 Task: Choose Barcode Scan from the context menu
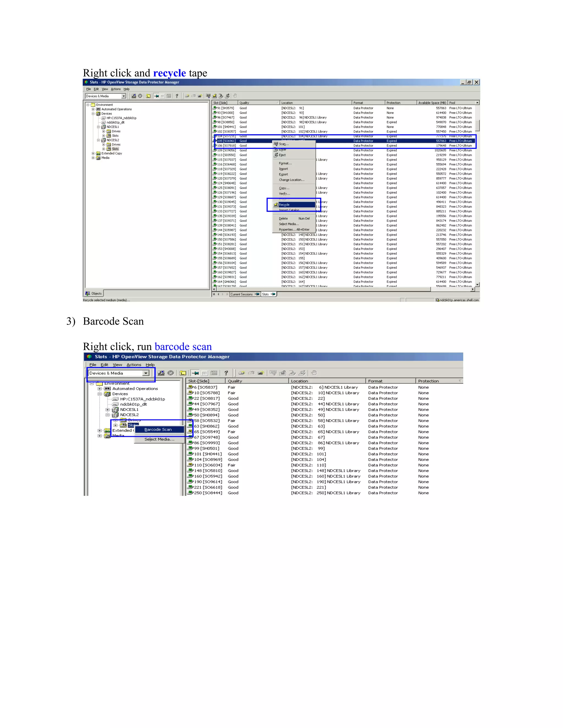pyautogui.click(x=158, y=429)
